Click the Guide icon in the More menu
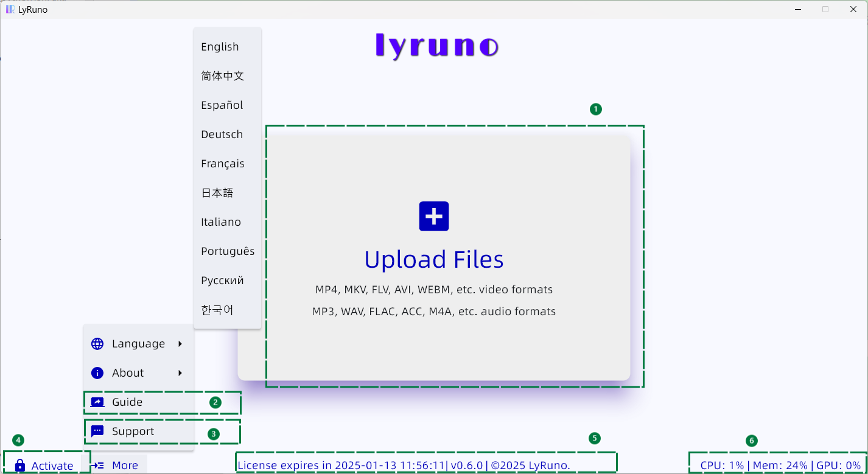 [97, 402]
